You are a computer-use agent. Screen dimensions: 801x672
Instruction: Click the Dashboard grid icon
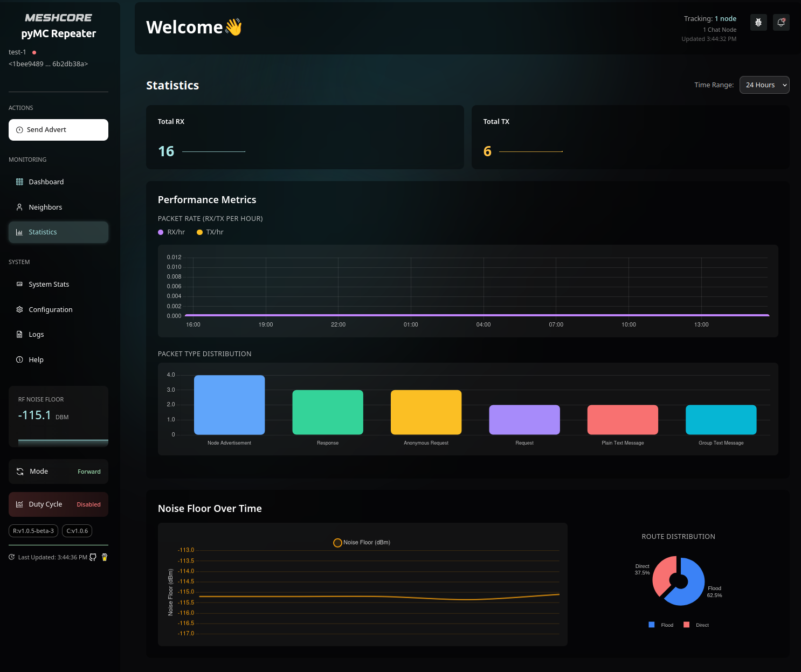(x=19, y=182)
